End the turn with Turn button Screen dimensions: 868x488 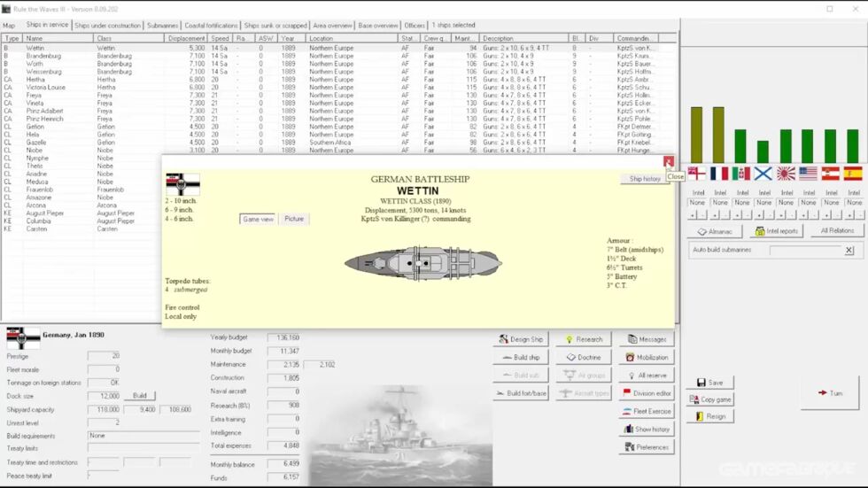tap(830, 393)
